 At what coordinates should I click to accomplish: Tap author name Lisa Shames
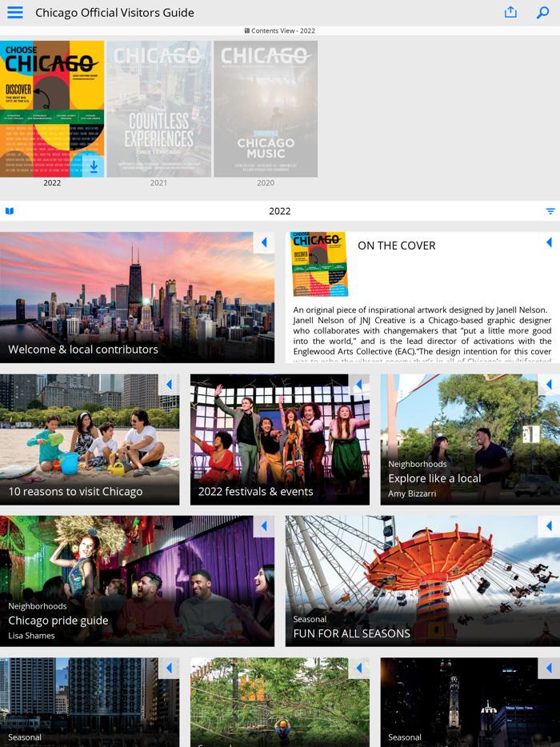(x=31, y=636)
